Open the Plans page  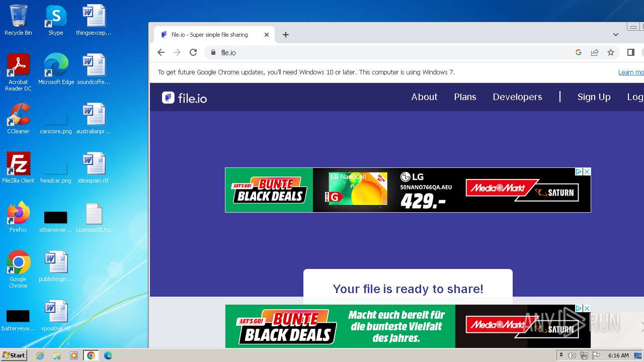(465, 97)
